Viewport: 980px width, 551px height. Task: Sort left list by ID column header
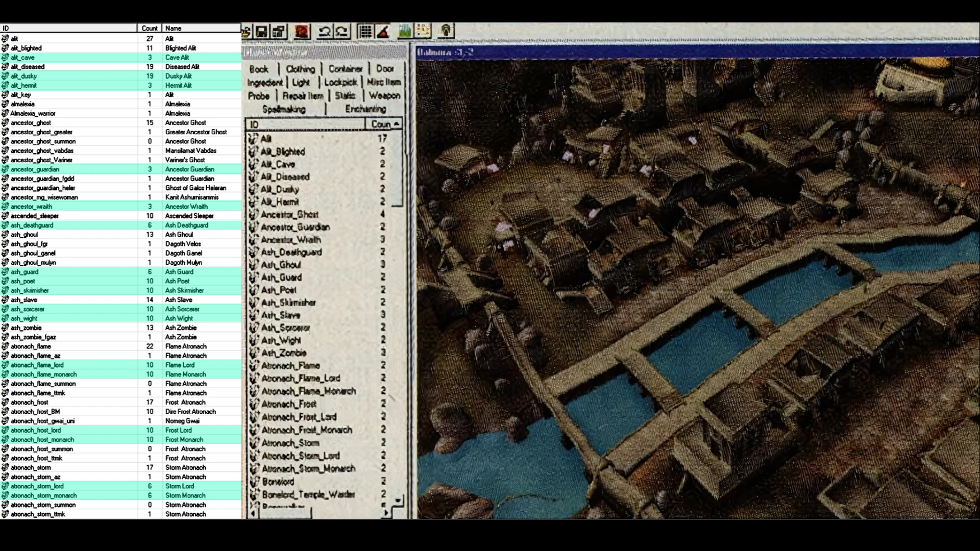[x=68, y=29]
